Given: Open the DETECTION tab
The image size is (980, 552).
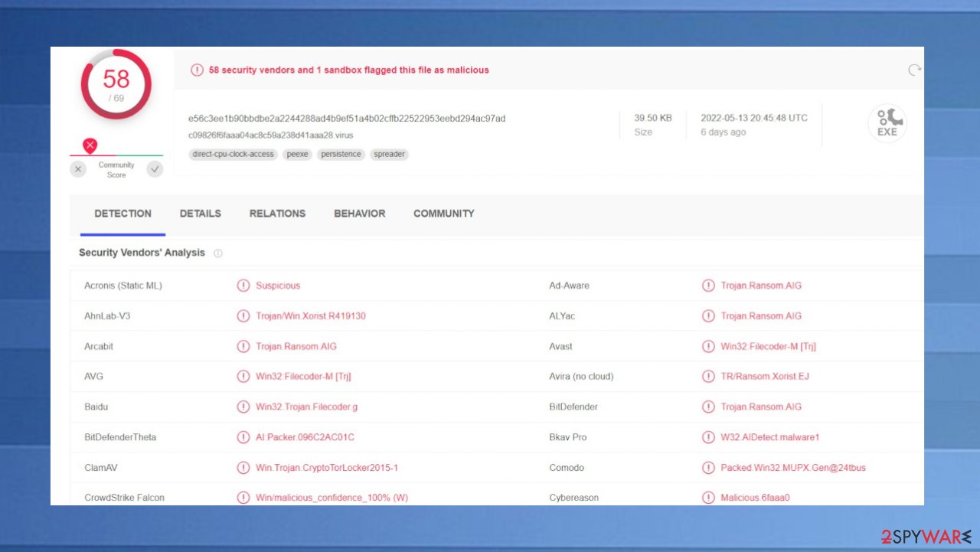Looking at the screenshot, I should tap(122, 214).
